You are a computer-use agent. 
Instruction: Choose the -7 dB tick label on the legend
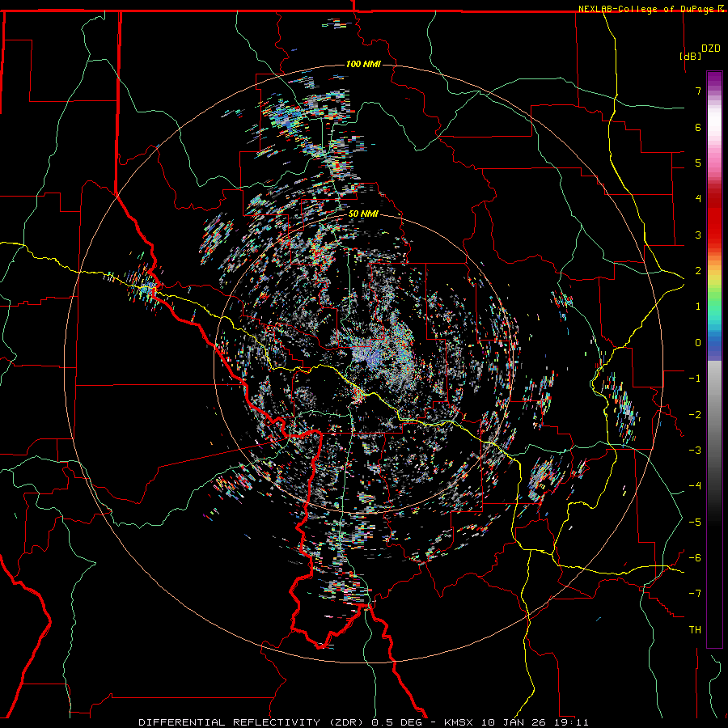pos(695,593)
